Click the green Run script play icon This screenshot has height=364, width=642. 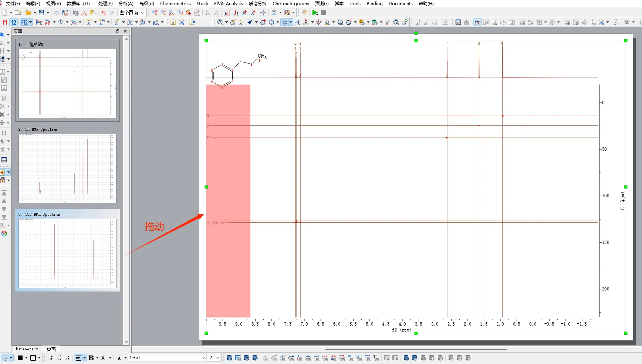tap(315, 13)
